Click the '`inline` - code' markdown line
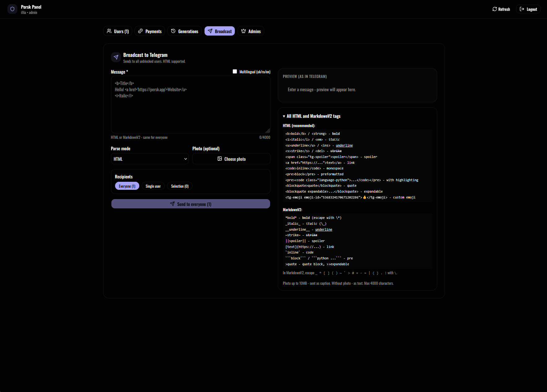 pyautogui.click(x=299, y=252)
